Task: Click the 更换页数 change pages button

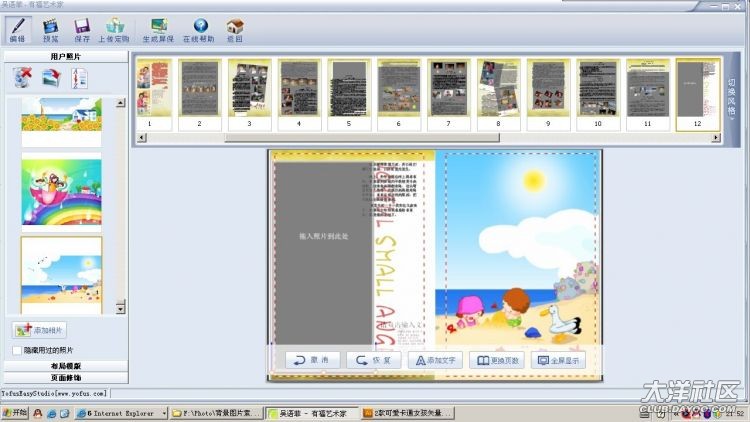Action: 496,360
